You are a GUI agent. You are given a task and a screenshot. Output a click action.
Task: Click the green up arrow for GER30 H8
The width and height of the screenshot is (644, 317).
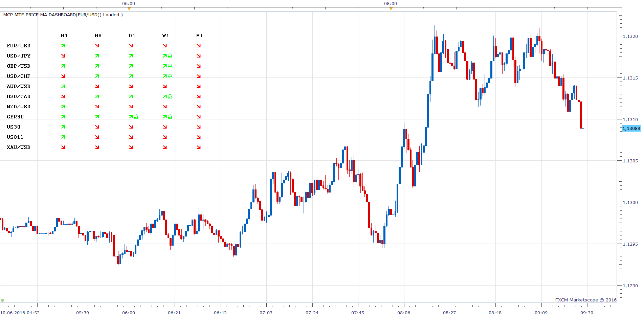point(97,117)
